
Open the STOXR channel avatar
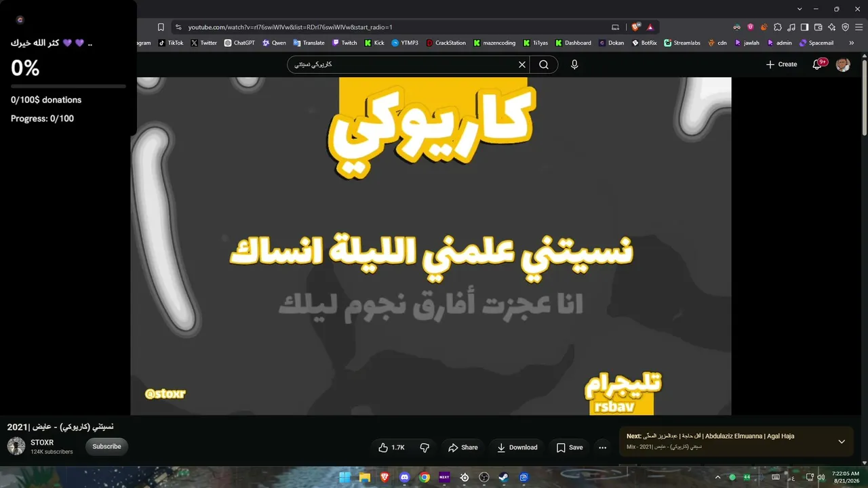[x=16, y=446]
